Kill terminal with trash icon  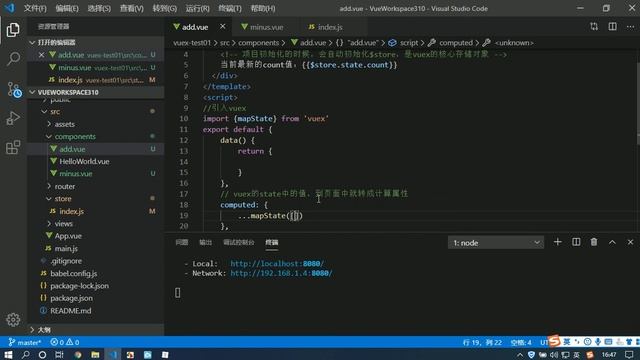[594, 242]
